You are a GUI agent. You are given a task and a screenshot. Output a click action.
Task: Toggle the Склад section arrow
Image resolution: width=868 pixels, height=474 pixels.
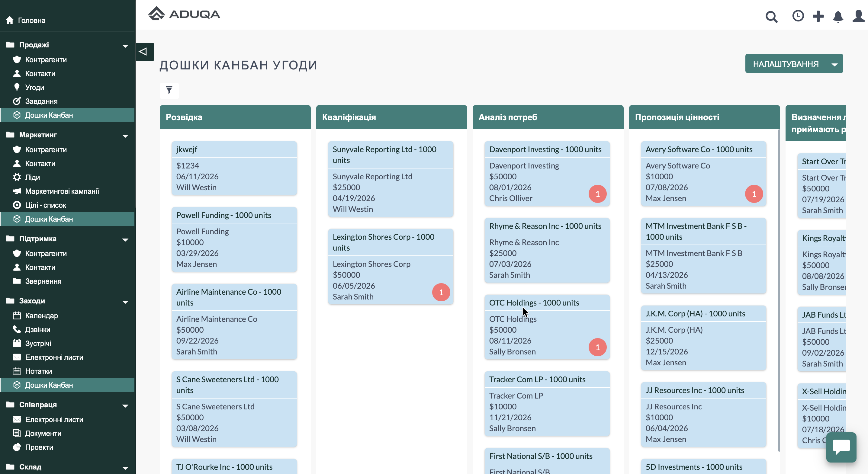tap(125, 467)
